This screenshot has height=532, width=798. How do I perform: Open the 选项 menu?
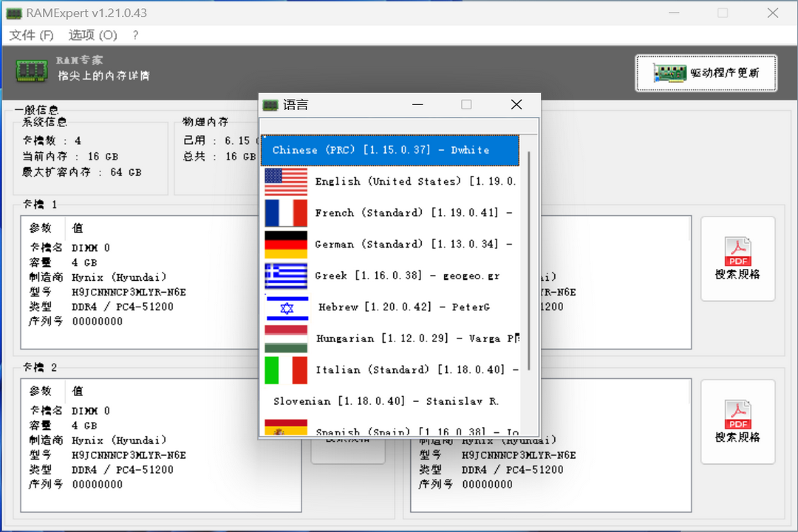(92, 35)
